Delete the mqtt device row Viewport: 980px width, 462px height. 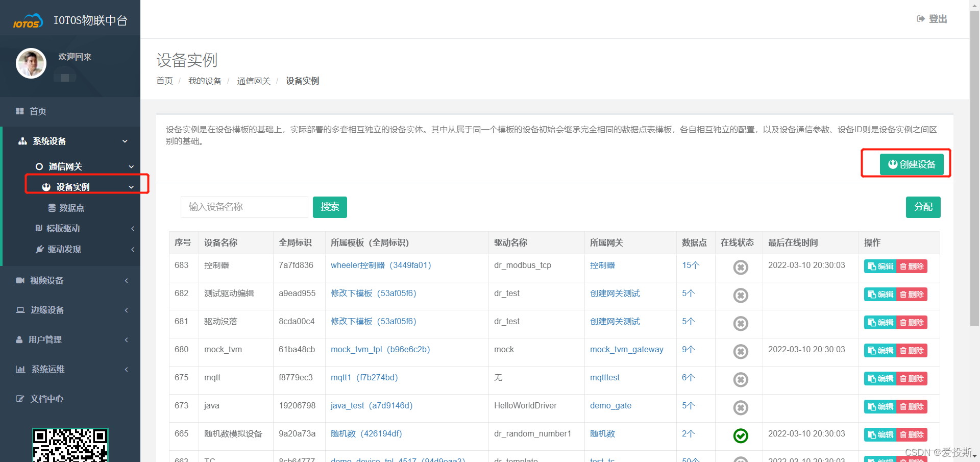click(912, 379)
